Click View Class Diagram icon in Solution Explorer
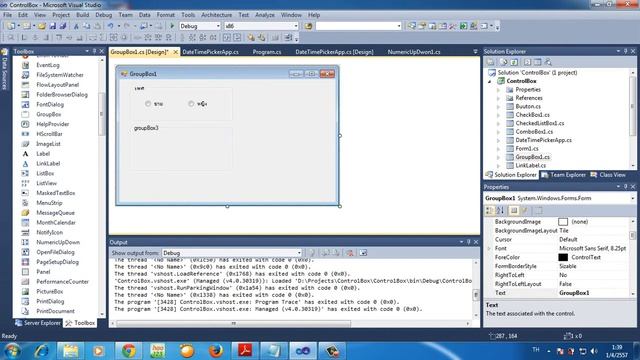The image size is (640, 360). (x=548, y=62)
